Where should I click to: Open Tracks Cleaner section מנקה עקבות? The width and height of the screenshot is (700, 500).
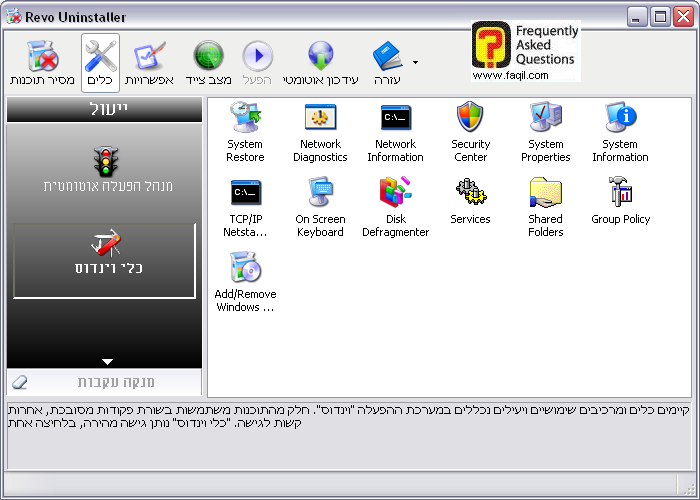[104, 382]
